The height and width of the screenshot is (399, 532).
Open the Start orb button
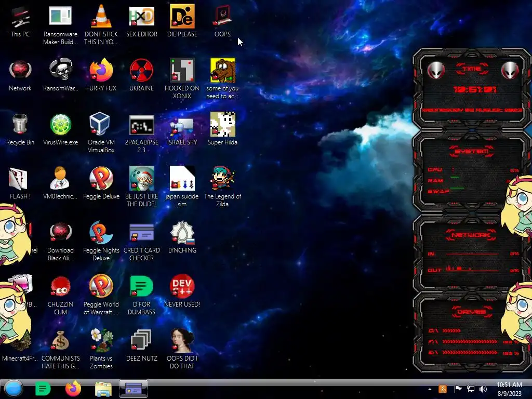click(14, 389)
